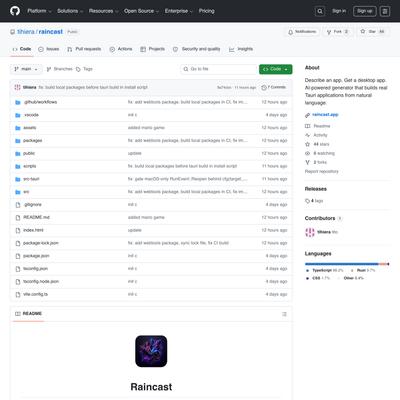The height and width of the screenshot is (400, 400).
Task: Click the eye icon beside watching count
Action: click(x=307, y=153)
